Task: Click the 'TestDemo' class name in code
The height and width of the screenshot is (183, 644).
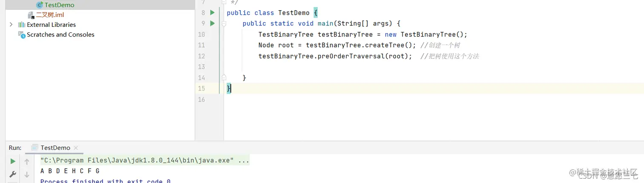Action: [294, 13]
